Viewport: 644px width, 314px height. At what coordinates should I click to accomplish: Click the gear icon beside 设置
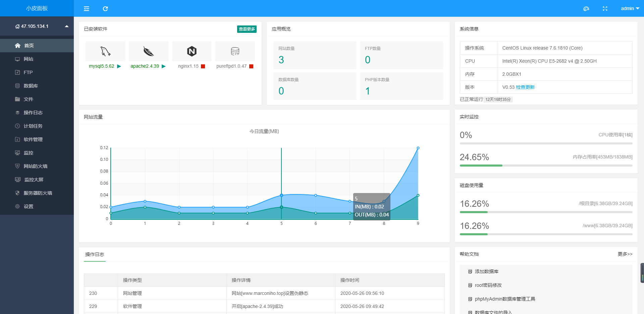pyautogui.click(x=17, y=206)
